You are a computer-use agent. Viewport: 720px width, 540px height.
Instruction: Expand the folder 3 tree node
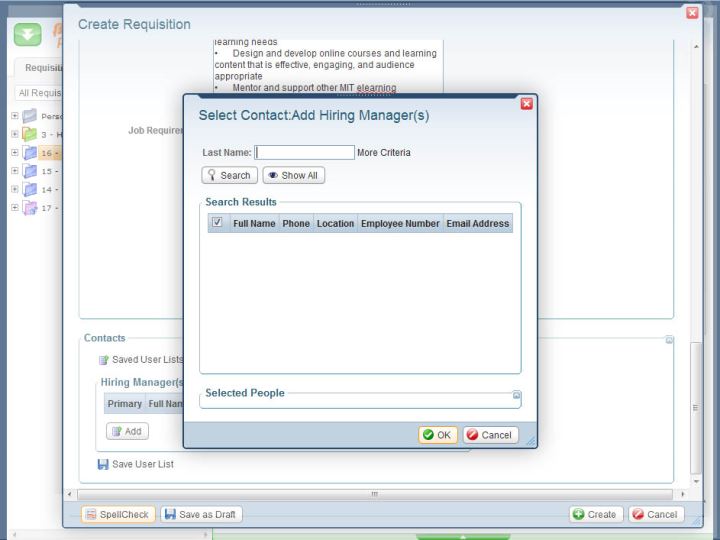click(x=15, y=134)
